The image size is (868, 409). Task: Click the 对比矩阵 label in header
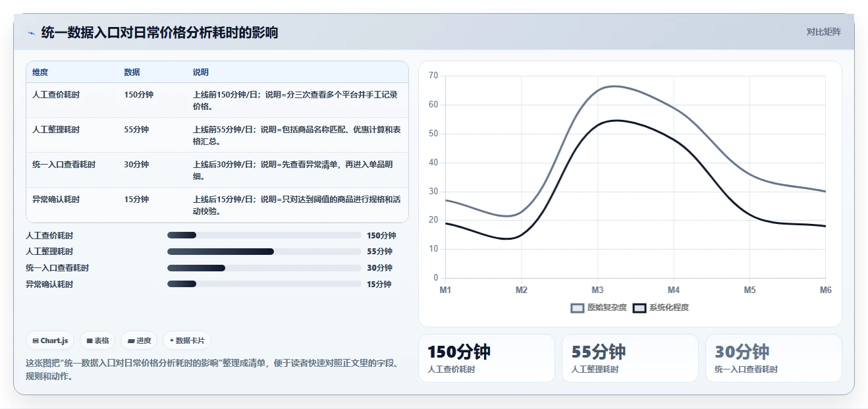coord(823,32)
